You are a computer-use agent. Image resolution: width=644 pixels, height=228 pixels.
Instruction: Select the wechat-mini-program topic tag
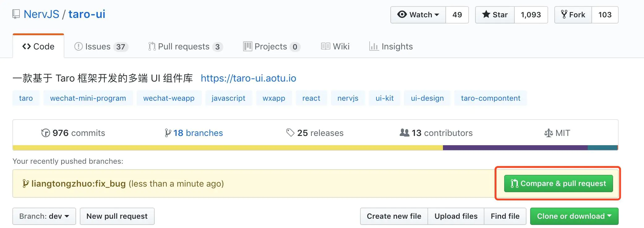(x=88, y=98)
